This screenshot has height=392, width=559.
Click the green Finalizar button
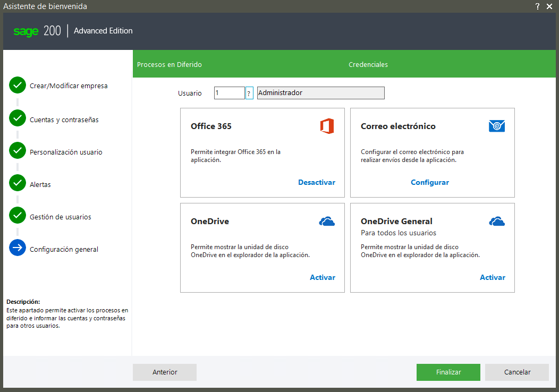[x=448, y=372]
